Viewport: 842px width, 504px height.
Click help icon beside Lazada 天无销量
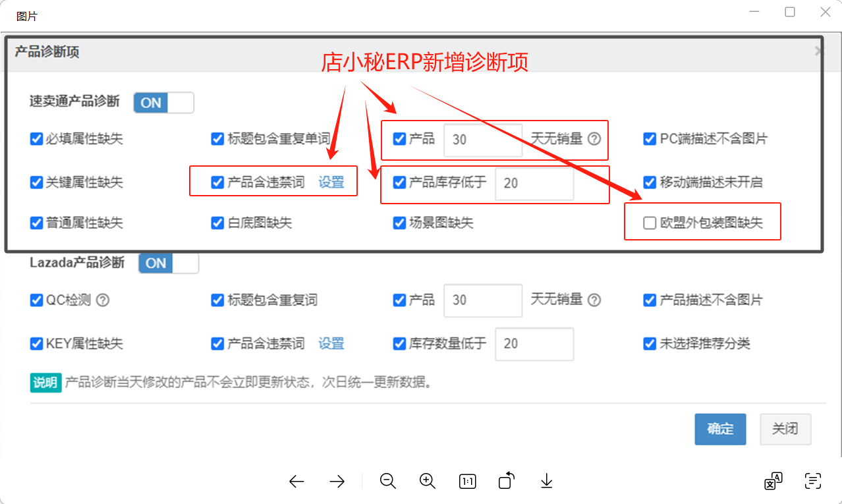coord(594,300)
